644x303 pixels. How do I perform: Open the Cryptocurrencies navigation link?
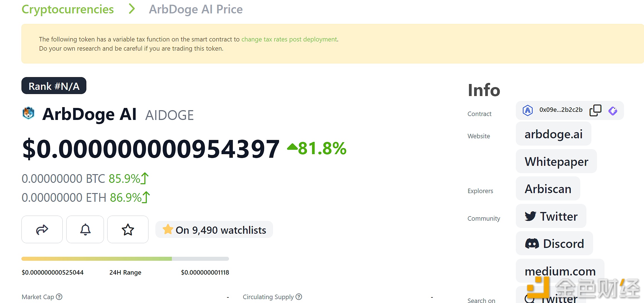tap(68, 9)
